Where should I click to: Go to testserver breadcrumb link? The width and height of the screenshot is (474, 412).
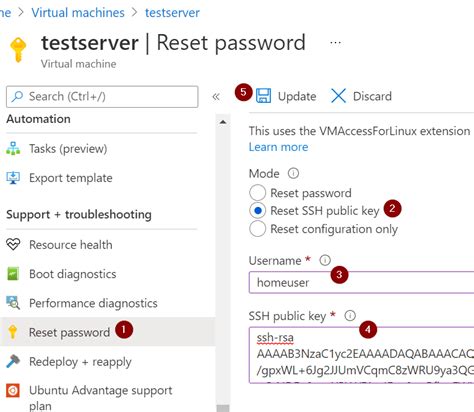coord(172,13)
